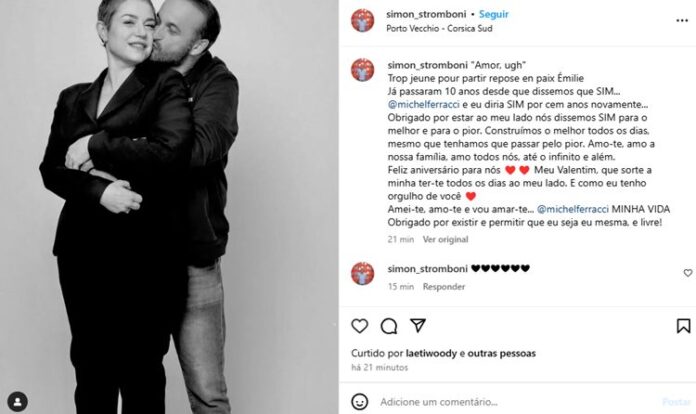696x414 pixels.
Task: Share the post with the paper plane icon
Action: 418,325
